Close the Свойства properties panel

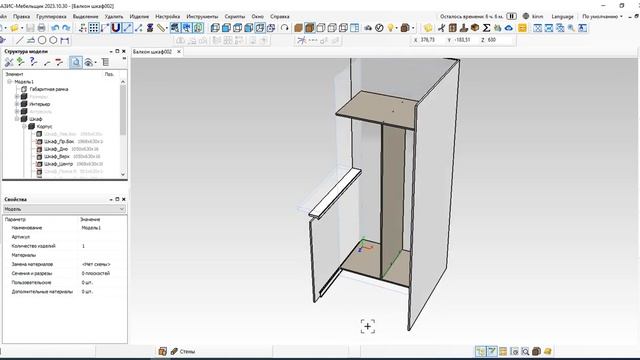point(124,199)
